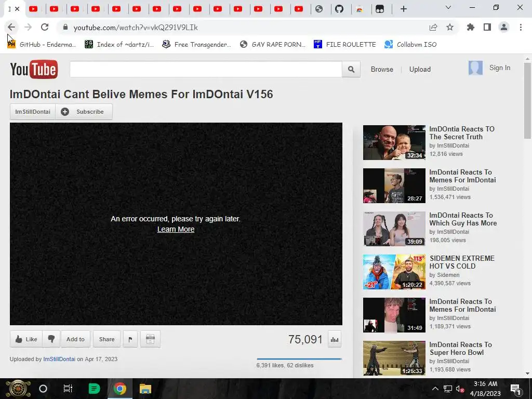Click the blank user avatar beside Sign In
This screenshot has width=532, height=399.
(475, 68)
